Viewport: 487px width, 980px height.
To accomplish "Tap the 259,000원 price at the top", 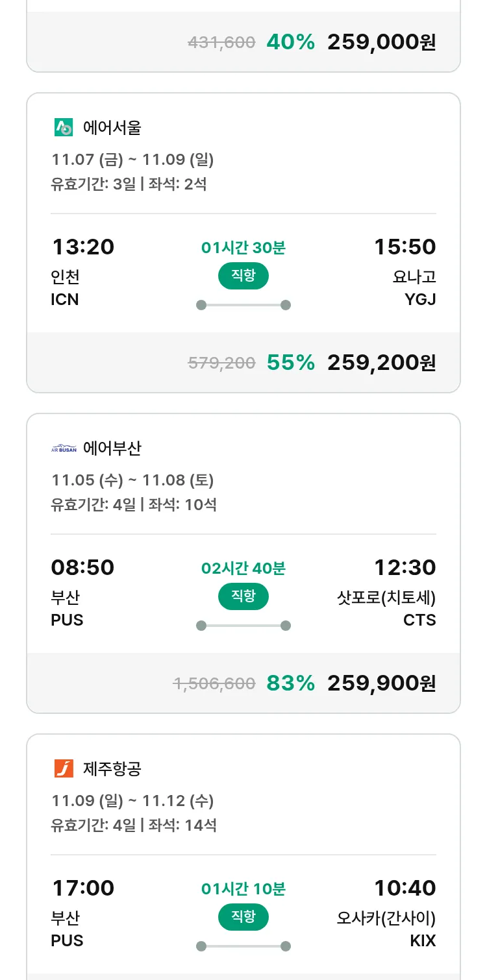I will (x=381, y=42).
